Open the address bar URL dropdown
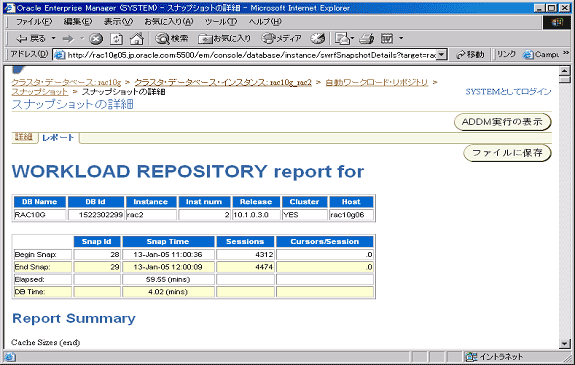The width and height of the screenshot is (575, 365). (442, 55)
